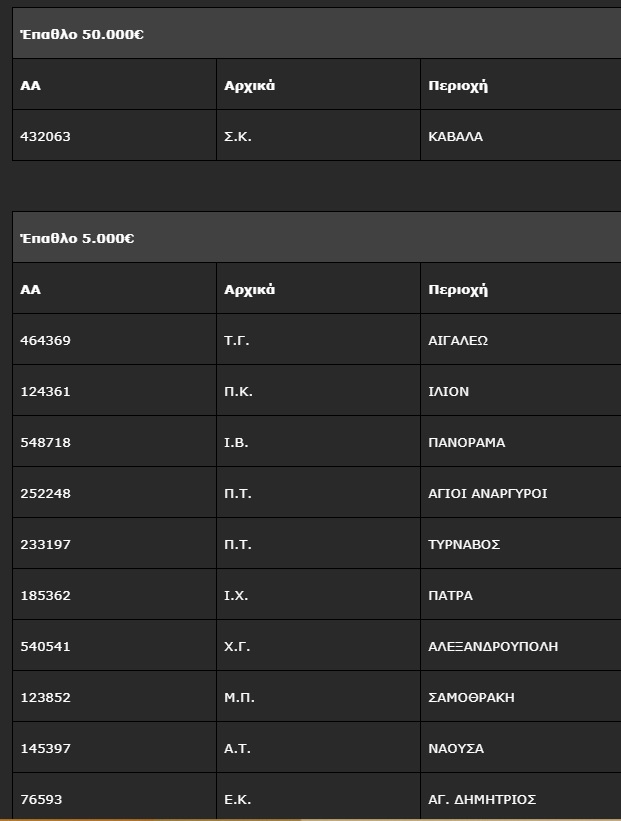This screenshot has width=621, height=821.
Task: Click the ΠΑΝΟΡΑΜΑ region cell
Action: click(x=467, y=443)
